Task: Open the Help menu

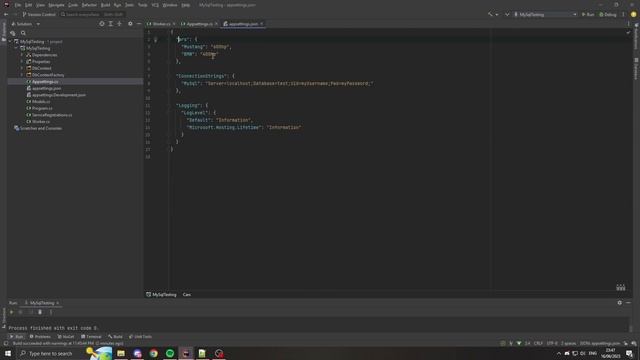Action: [186, 5]
